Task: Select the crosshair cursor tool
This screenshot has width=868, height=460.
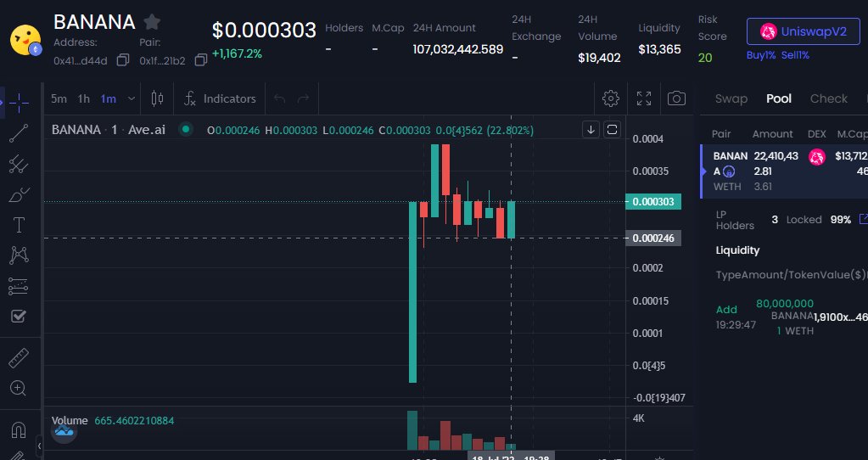Action: click(x=19, y=103)
